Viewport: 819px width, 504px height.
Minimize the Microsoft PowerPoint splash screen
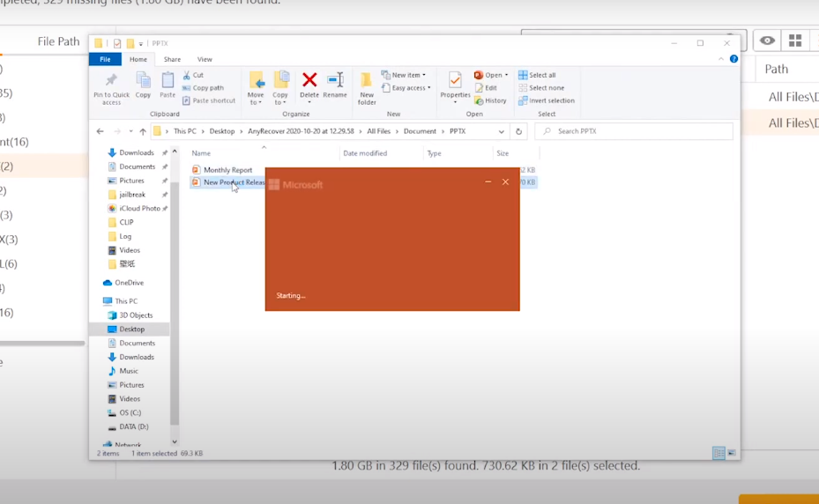pyautogui.click(x=488, y=182)
